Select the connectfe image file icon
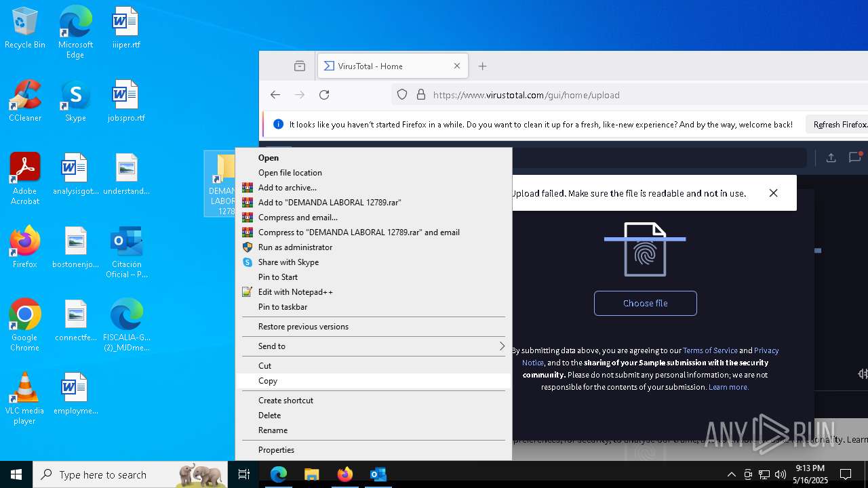868x488 pixels. click(x=75, y=321)
